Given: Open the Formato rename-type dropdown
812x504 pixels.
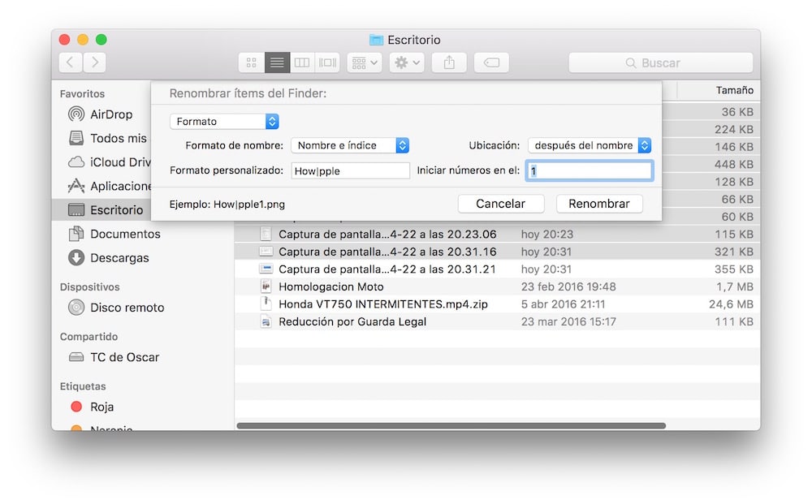Looking at the screenshot, I should (224, 121).
